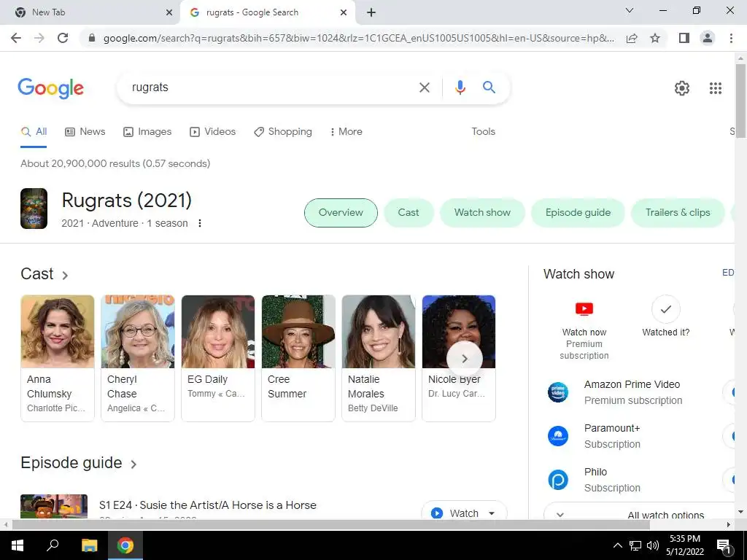
Task: Select the Overview chip
Action: tap(341, 213)
